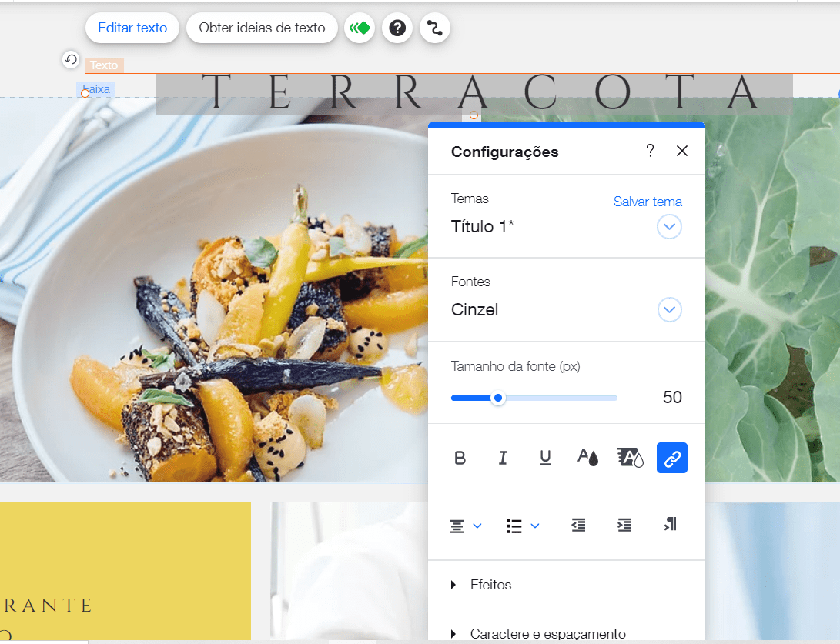Open the text highlight color icon

630,458
